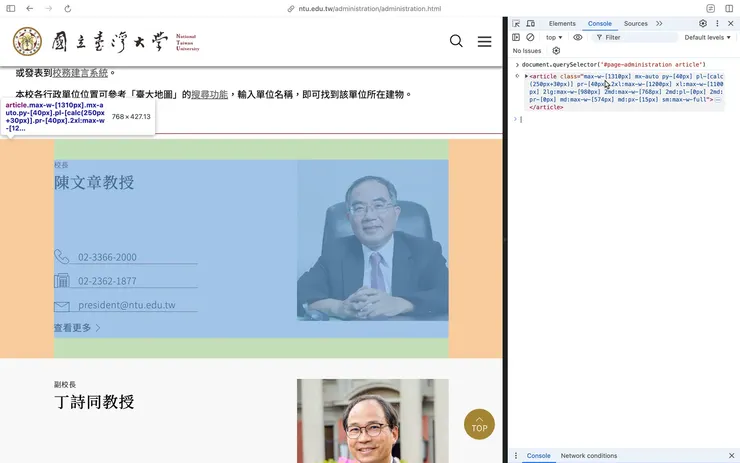
Task: Select the Network conditions tab
Action: [589, 455]
